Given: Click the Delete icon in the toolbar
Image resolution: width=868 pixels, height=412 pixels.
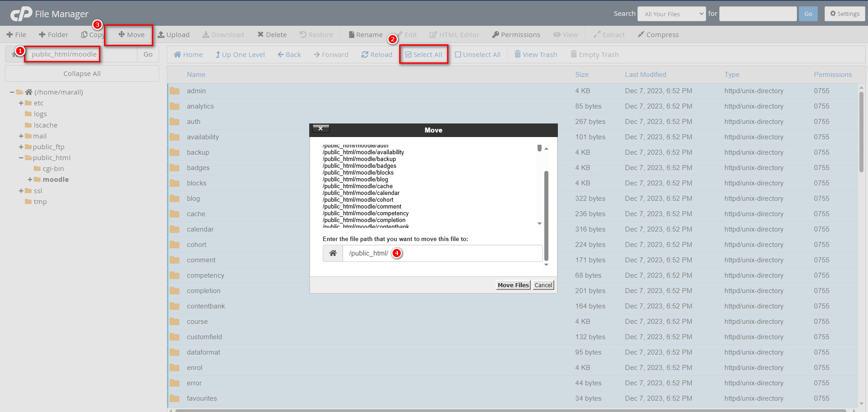Looking at the screenshot, I should 272,34.
